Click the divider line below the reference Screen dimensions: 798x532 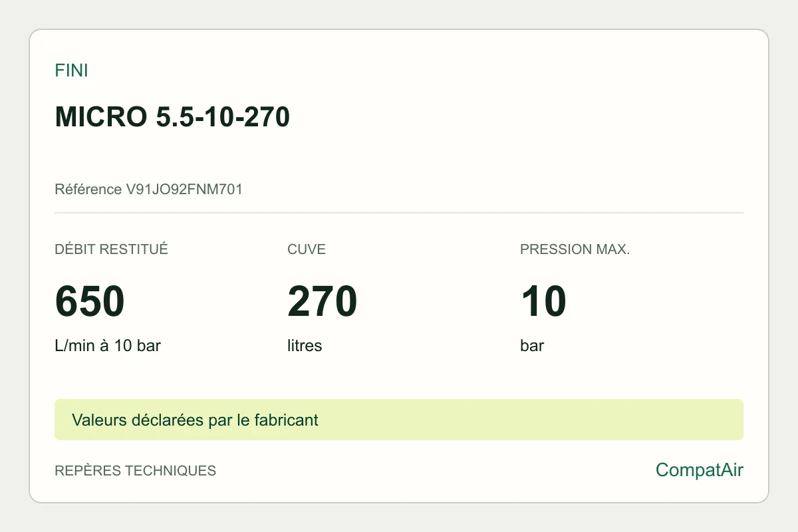pyautogui.click(x=399, y=213)
